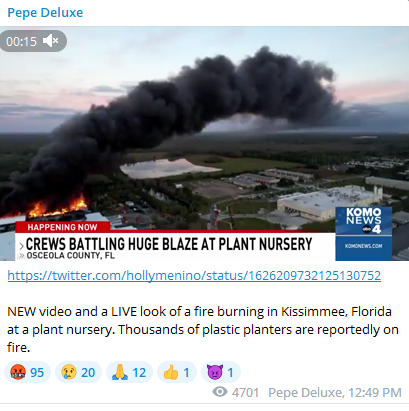
Task: Click the 12:49 PM message timestamp
Action: tap(375, 393)
